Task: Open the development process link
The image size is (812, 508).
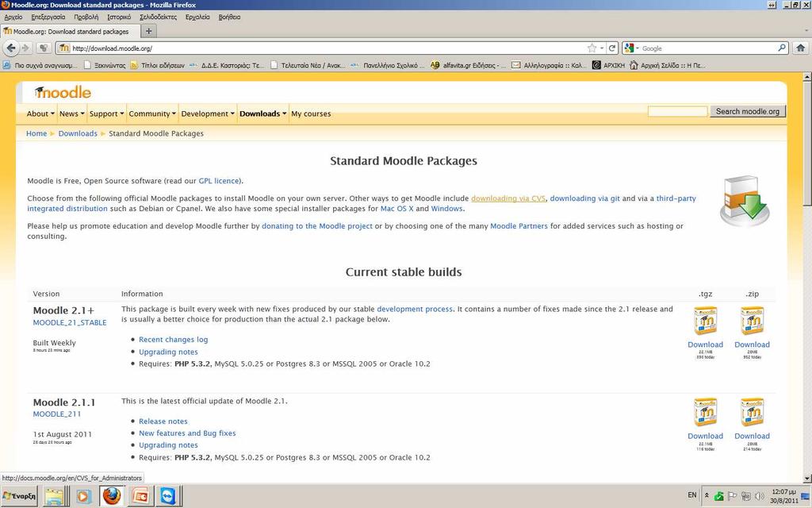Action: pos(414,309)
